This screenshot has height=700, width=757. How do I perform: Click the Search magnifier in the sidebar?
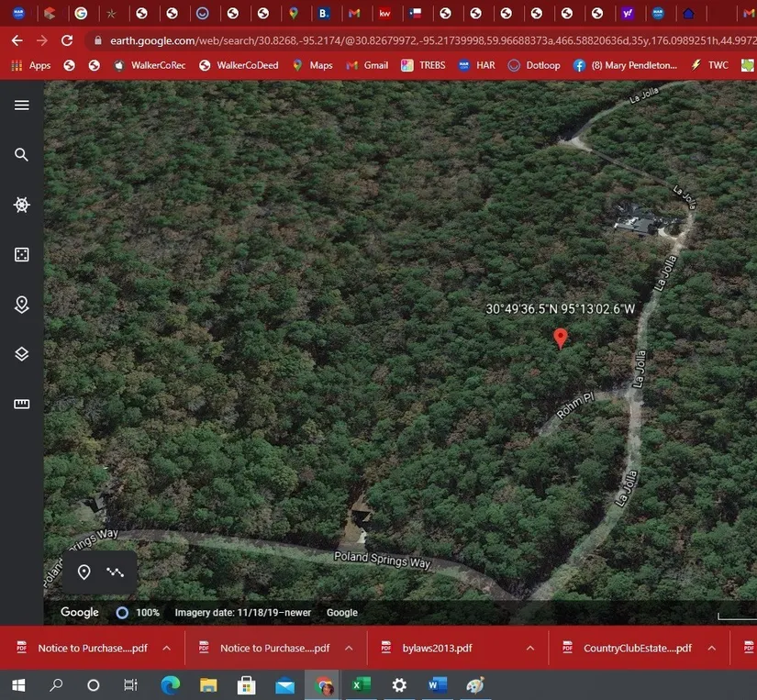click(22, 155)
